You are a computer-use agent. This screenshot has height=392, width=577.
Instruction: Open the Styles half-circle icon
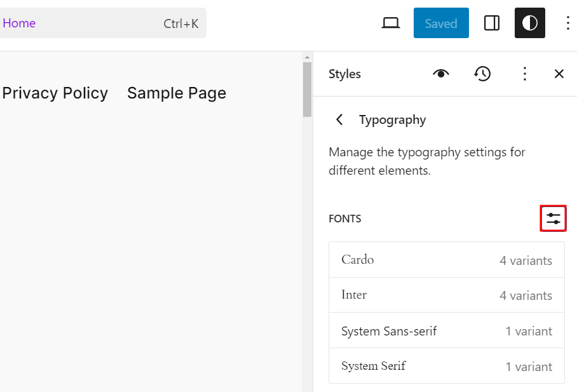[529, 23]
